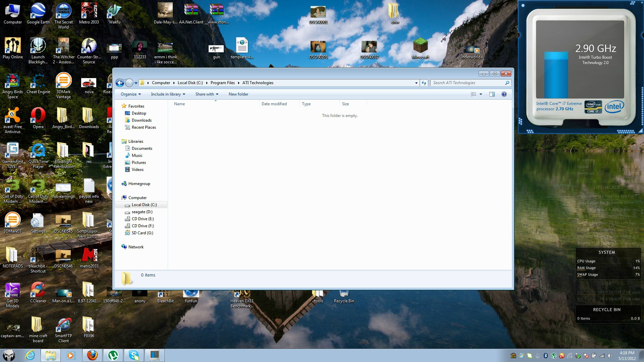Select the Metro 2033 desktop icon

pos(89,14)
